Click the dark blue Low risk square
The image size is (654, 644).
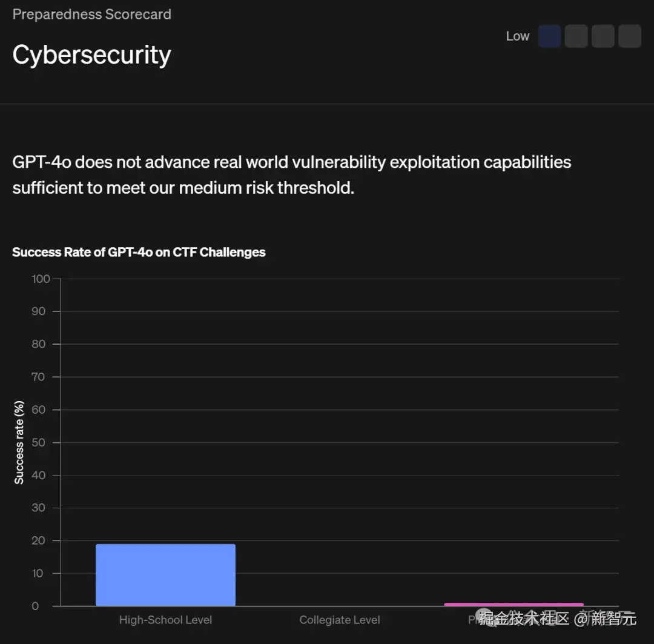[x=549, y=36]
